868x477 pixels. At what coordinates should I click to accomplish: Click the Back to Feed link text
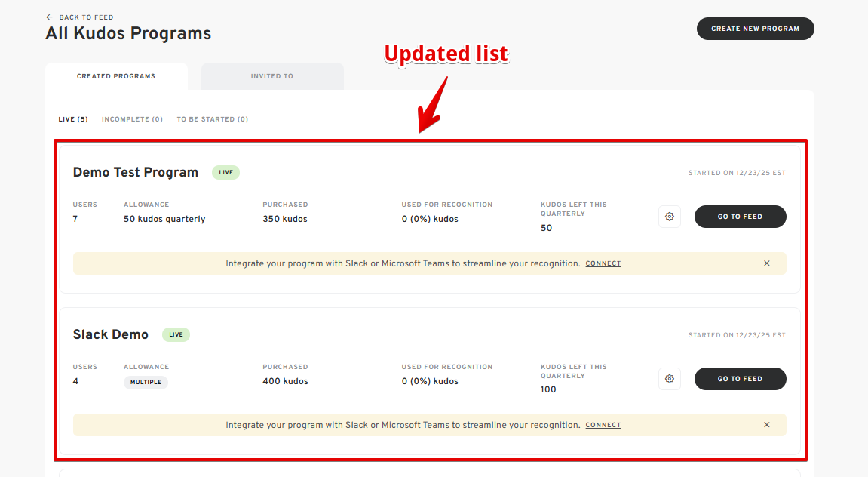tap(87, 17)
